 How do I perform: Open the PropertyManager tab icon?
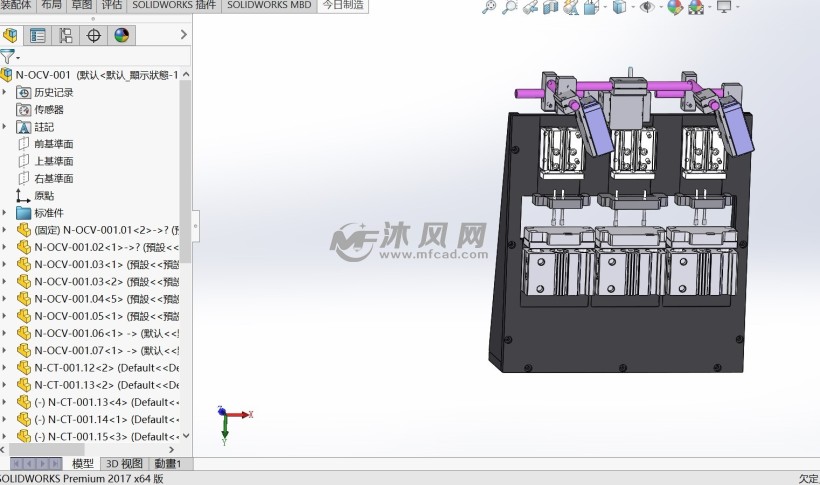click(x=38, y=36)
